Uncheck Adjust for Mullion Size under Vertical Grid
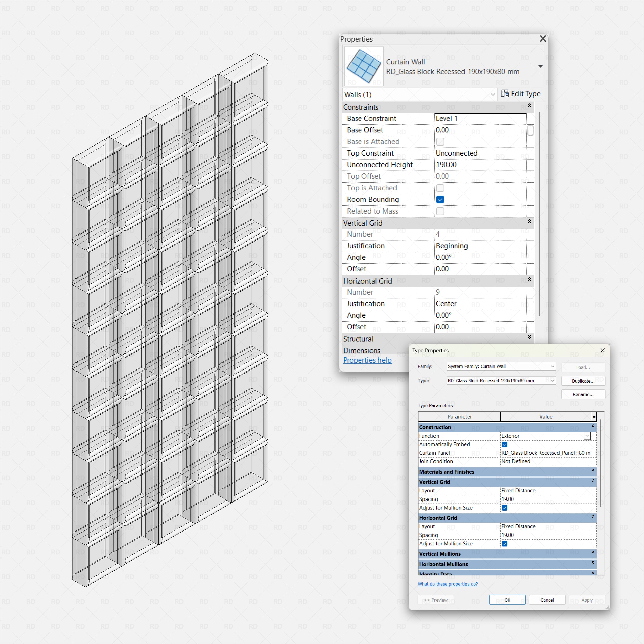 point(504,507)
